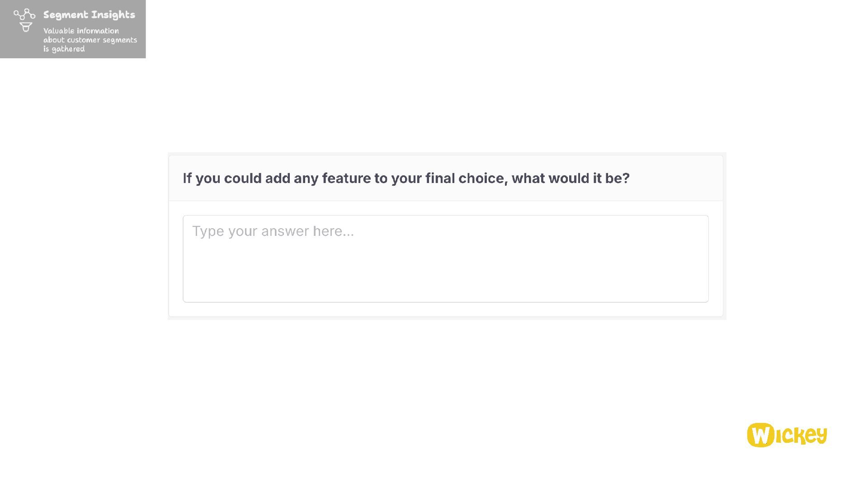Click the words 'is gathered' in the banner
The width and height of the screenshot is (868, 488).
coord(64,49)
